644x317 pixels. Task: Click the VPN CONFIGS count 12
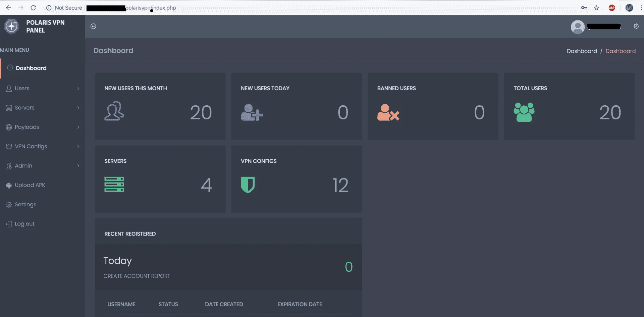click(340, 185)
